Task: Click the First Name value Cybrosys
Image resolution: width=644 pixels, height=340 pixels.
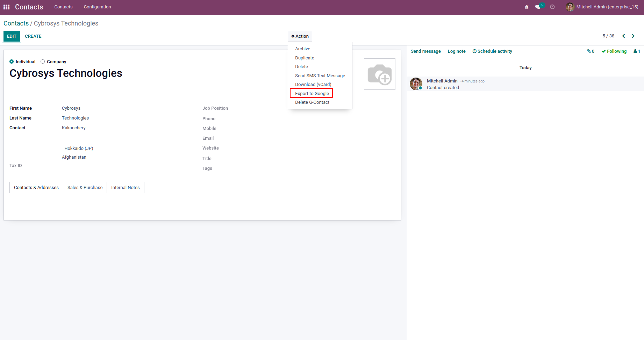Action: pos(71,108)
